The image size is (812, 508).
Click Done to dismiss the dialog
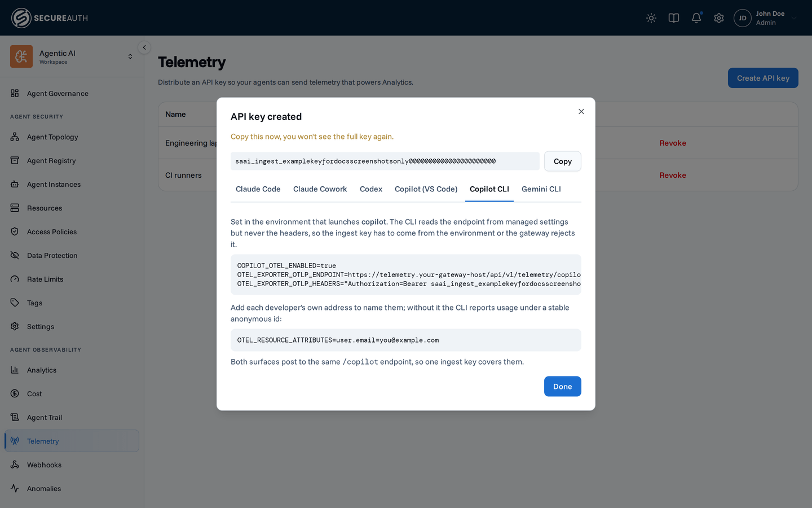click(x=562, y=386)
